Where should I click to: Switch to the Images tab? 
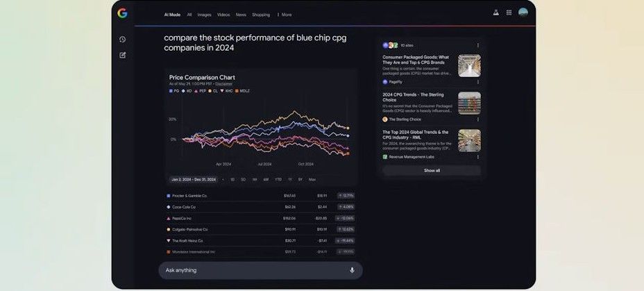tap(204, 15)
